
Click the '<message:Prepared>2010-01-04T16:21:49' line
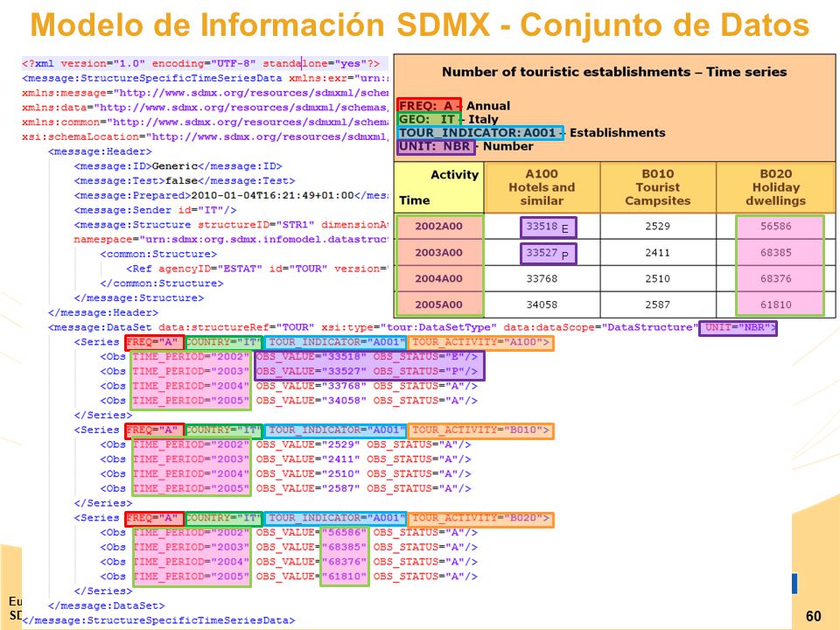tap(231, 195)
